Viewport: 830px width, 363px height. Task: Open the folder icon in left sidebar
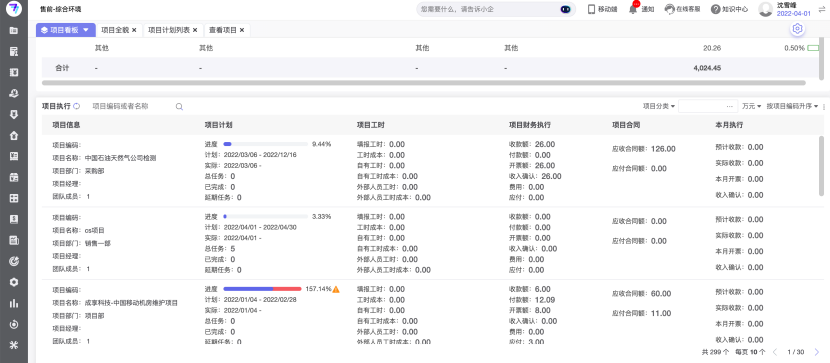(x=14, y=30)
